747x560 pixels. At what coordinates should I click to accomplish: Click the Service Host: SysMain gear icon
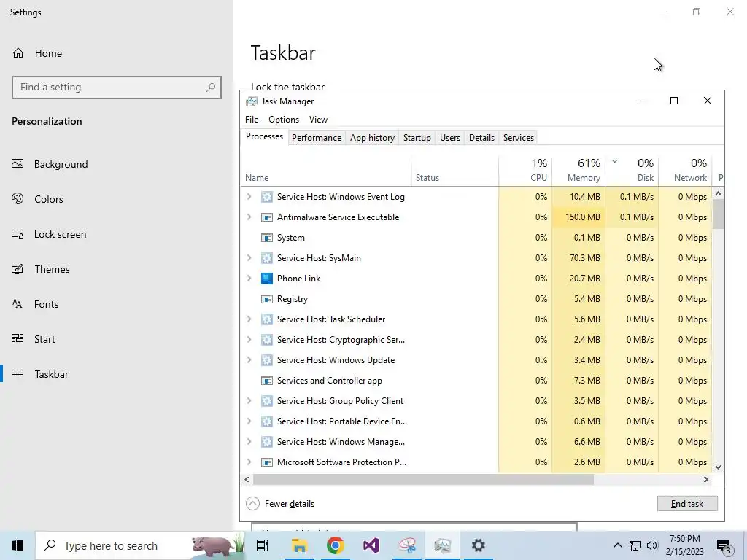pyautogui.click(x=267, y=258)
